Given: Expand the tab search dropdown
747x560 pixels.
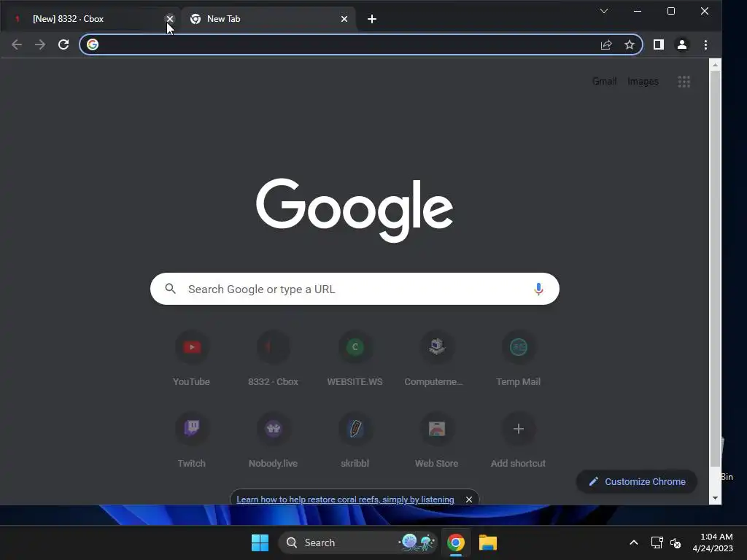Looking at the screenshot, I should coord(603,11).
